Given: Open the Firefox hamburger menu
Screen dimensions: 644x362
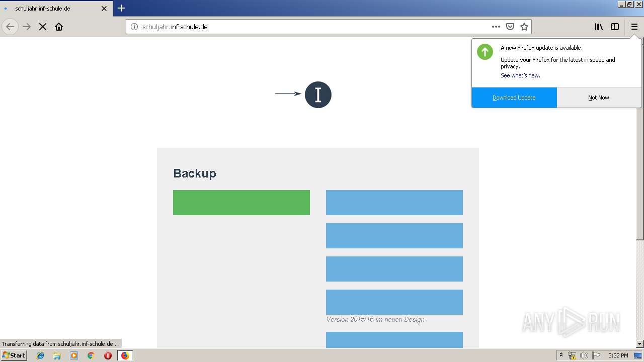Looking at the screenshot, I should (x=634, y=27).
